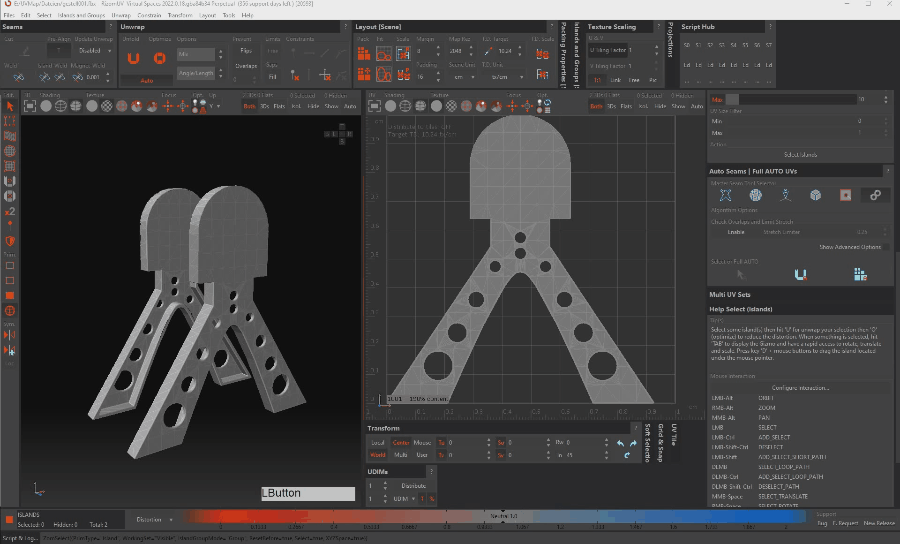The image size is (900, 544).
Task: Select the arrow selection tool in left toolbar
Action: [x=10, y=106]
